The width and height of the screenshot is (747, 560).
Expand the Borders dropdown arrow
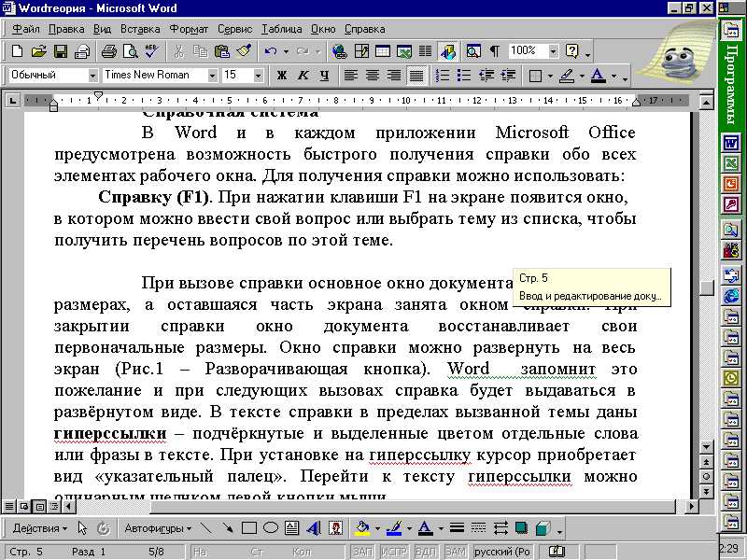point(550,76)
